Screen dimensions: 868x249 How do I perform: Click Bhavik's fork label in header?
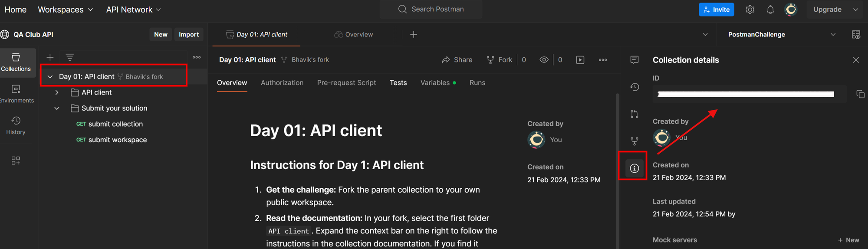310,60
